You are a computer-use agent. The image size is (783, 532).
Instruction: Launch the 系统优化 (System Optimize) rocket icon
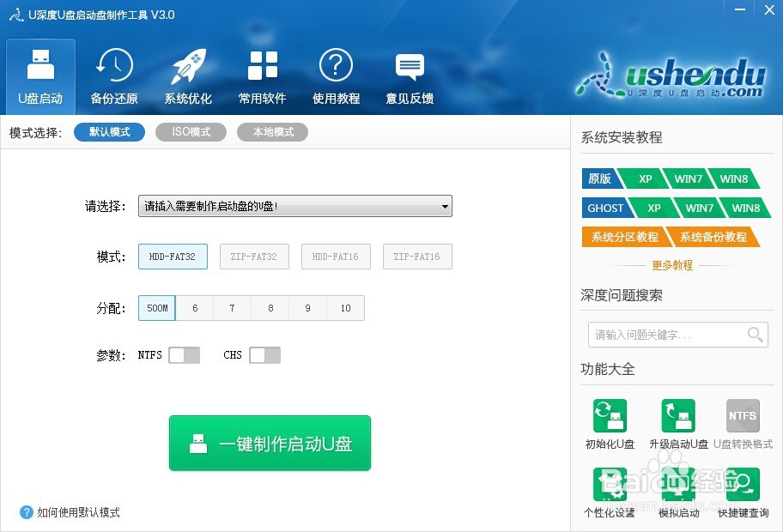tap(187, 76)
